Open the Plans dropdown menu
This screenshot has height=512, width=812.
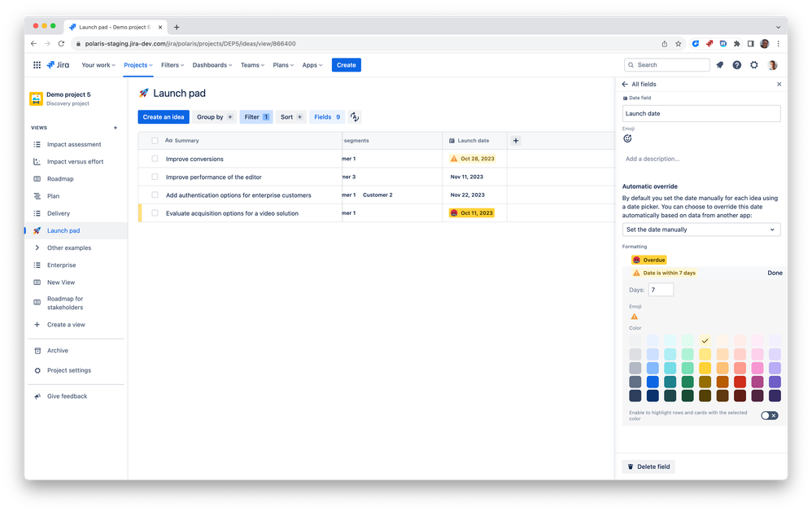click(283, 65)
